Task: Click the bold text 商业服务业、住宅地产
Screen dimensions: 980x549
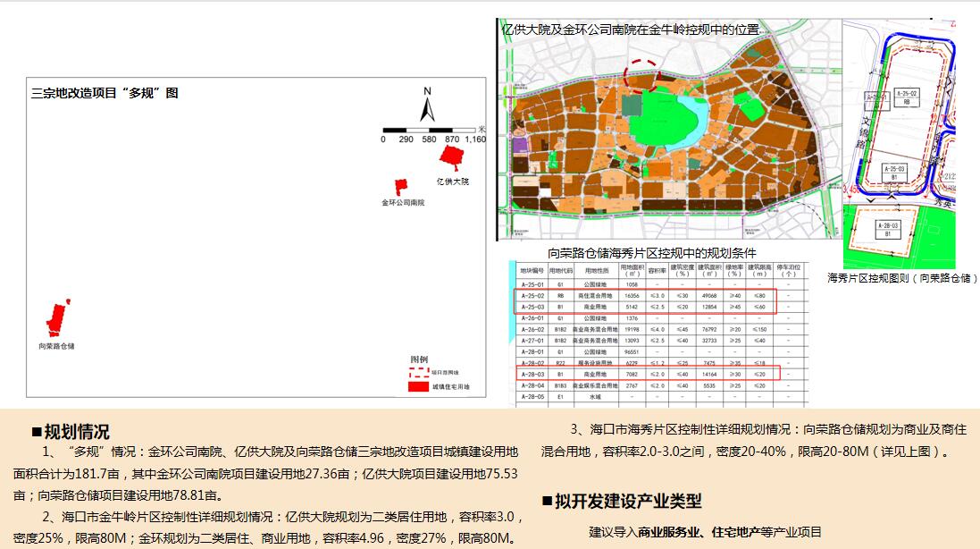Action: pos(699,532)
